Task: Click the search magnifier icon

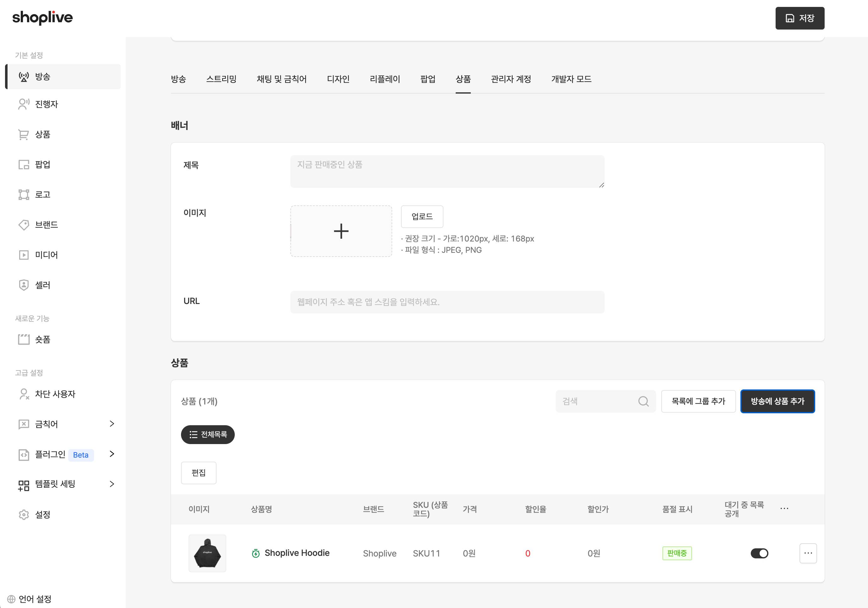Action: [643, 401]
